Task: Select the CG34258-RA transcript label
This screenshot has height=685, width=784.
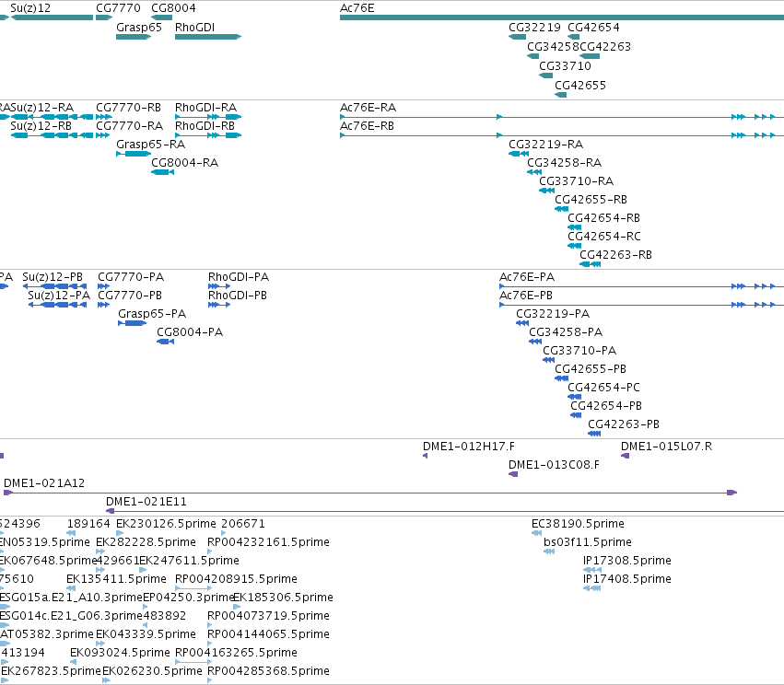Action: [x=564, y=163]
